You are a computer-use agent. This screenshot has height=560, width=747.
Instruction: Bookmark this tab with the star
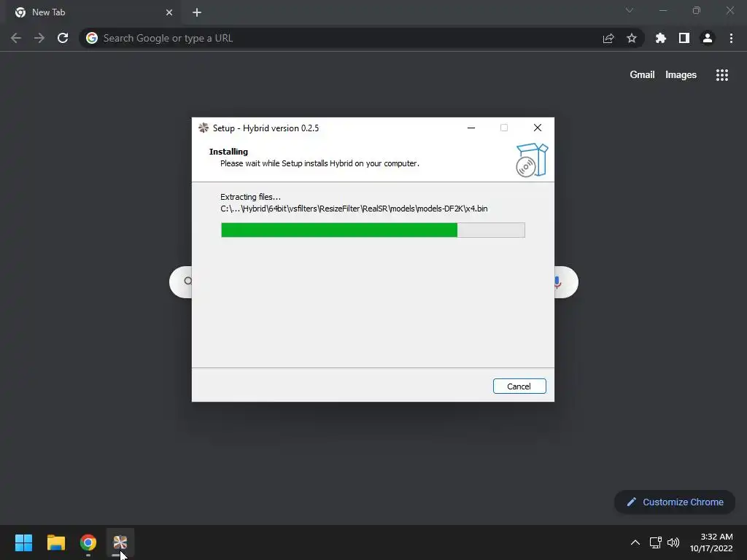(x=632, y=38)
